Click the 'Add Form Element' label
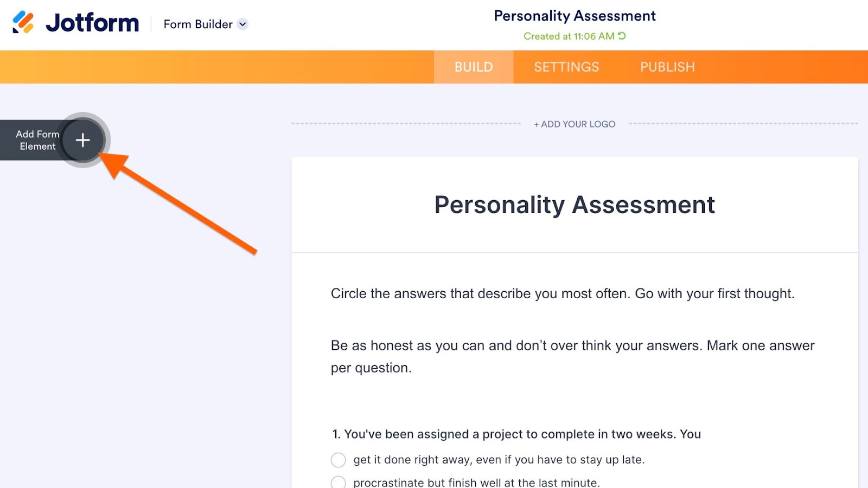The width and height of the screenshot is (868, 488). pos(37,140)
